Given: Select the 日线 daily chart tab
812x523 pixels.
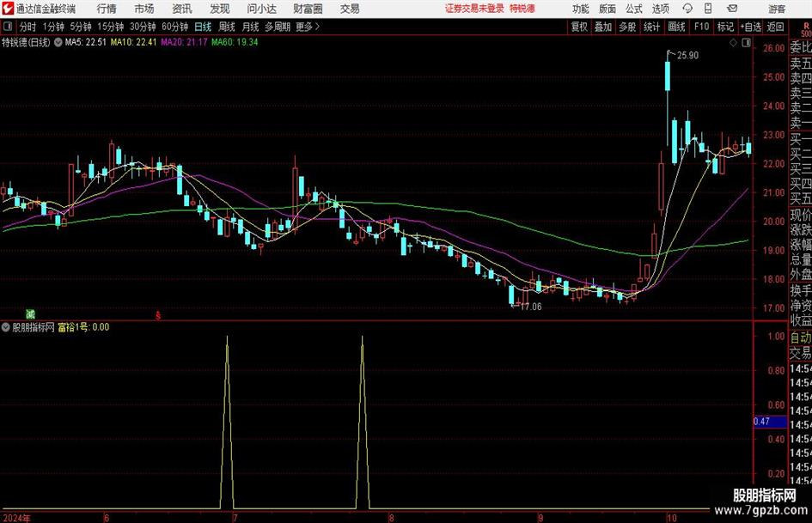Looking at the screenshot, I should pos(203,27).
